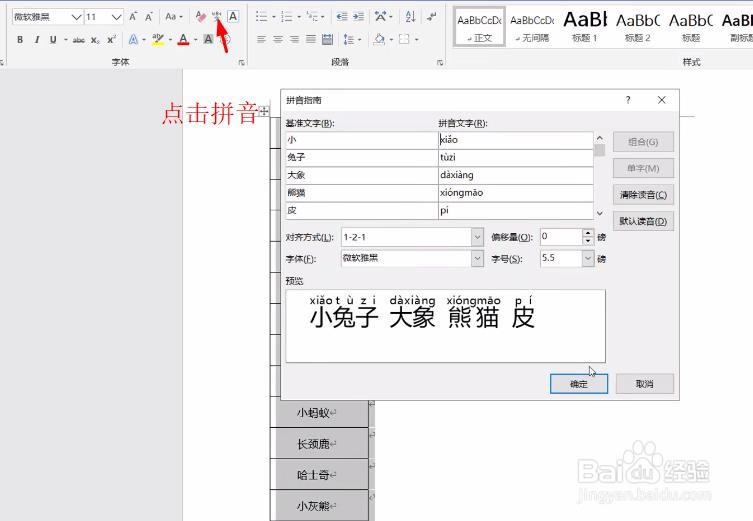The image size is (753, 521).
Task: Click the table move handle icon
Action: coord(264,111)
